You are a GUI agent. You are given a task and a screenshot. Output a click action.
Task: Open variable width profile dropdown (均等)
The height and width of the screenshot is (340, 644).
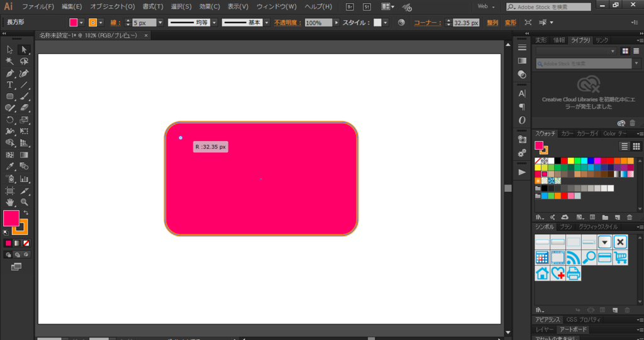click(214, 23)
